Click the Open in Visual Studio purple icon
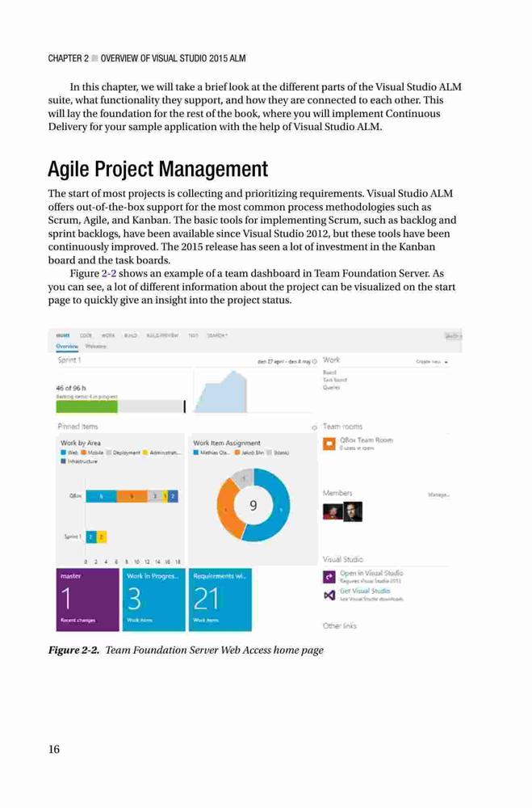532x808 pixels. coord(329,577)
